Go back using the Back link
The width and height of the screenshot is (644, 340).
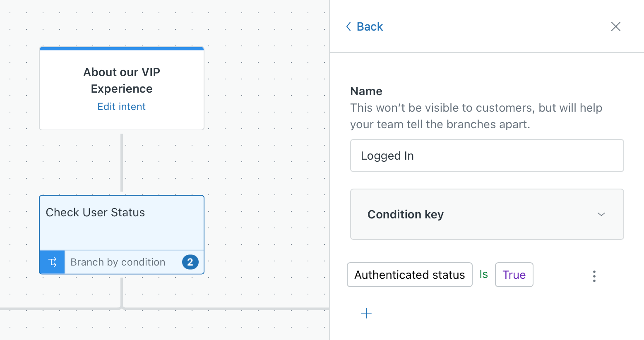(370, 27)
